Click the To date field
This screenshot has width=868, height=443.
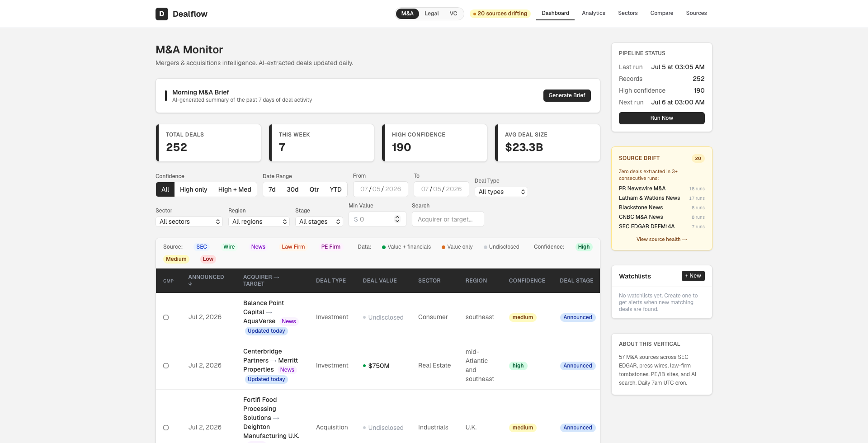441,189
